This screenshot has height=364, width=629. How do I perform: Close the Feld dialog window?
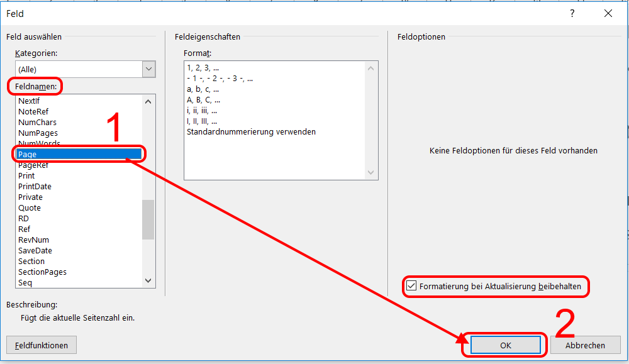click(608, 13)
